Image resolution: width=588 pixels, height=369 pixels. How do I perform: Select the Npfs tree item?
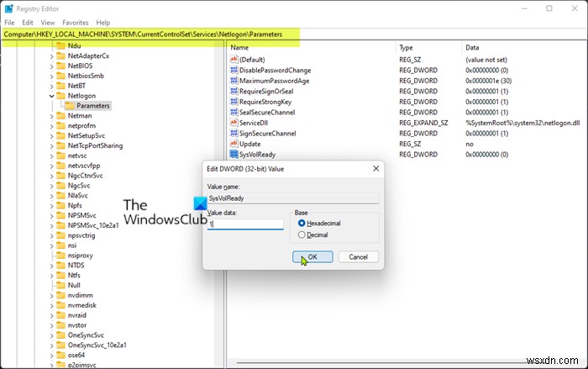[75, 205]
